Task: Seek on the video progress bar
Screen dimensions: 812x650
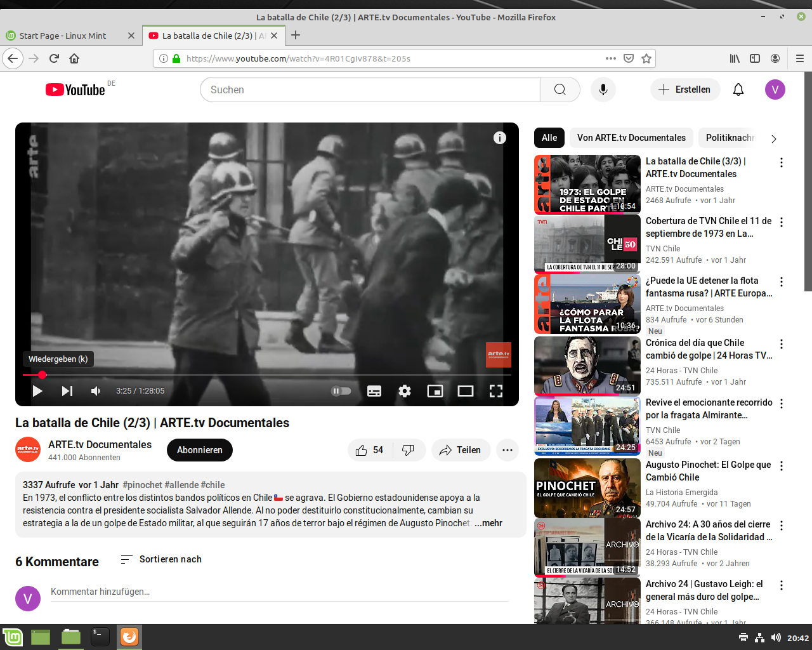Action: click(x=267, y=375)
